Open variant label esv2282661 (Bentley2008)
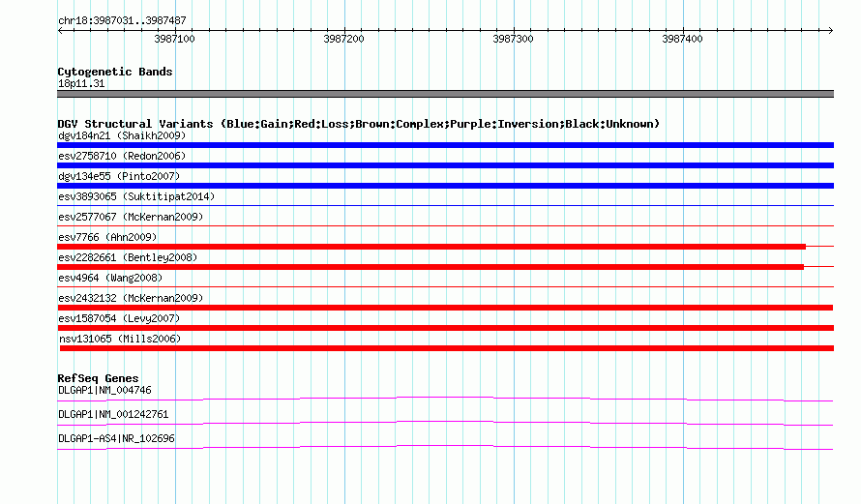Image resolution: width=861 pixels, height=504 pixels. [128, 257]
